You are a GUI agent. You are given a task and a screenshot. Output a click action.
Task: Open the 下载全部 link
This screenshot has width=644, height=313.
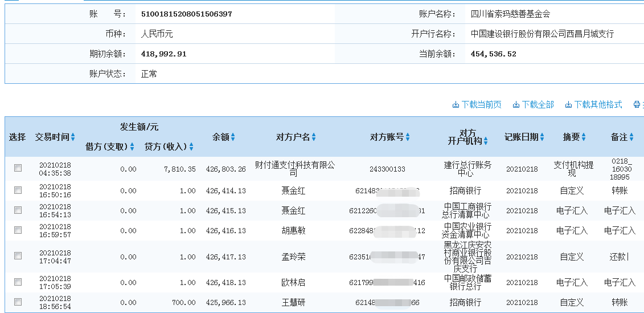[538, 104]
